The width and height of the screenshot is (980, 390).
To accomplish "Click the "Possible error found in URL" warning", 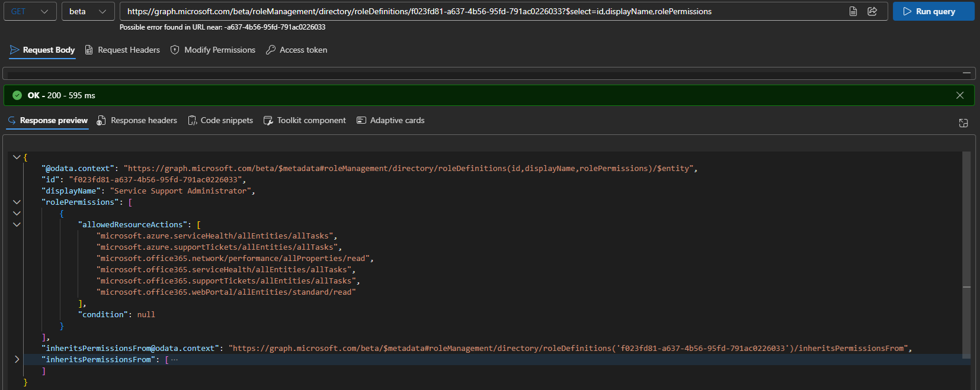I will tap(222, 27).
